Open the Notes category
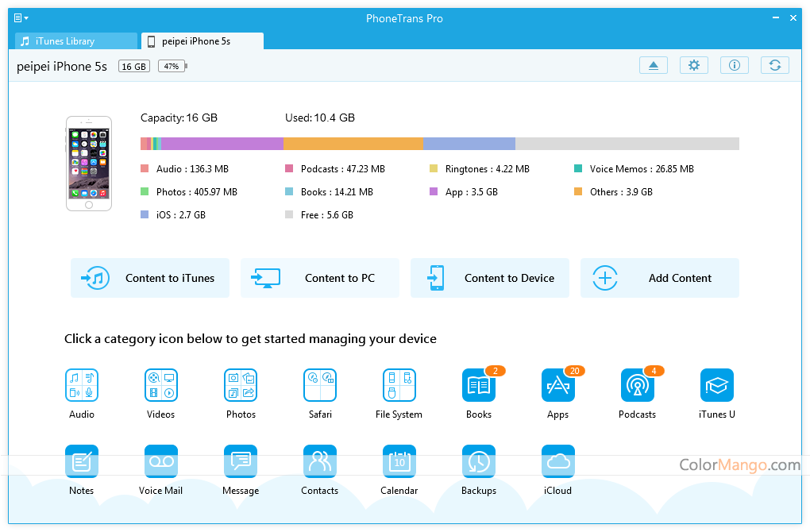The image size is (810, 532). pos(82,461)
